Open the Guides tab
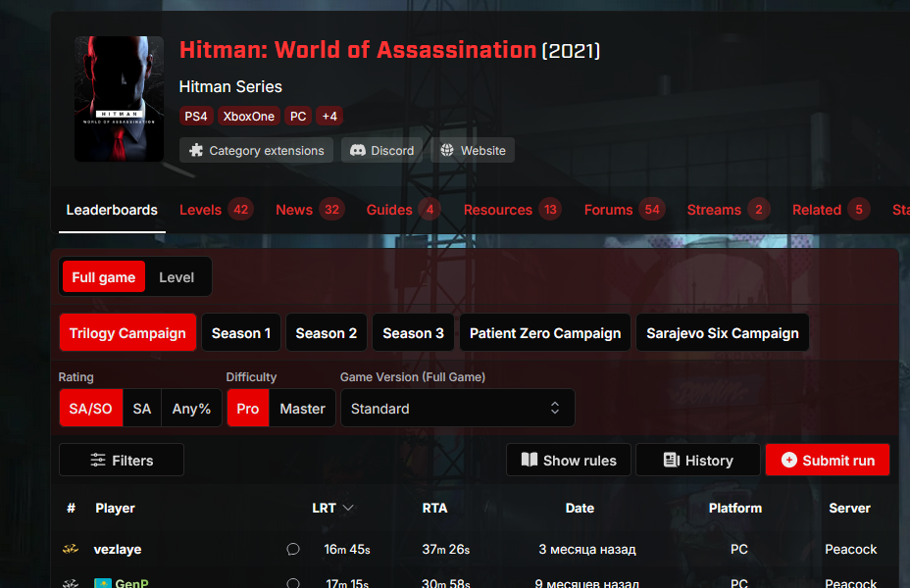The width and height of the screenshot is (910, 588). click(x=403, y=210)
